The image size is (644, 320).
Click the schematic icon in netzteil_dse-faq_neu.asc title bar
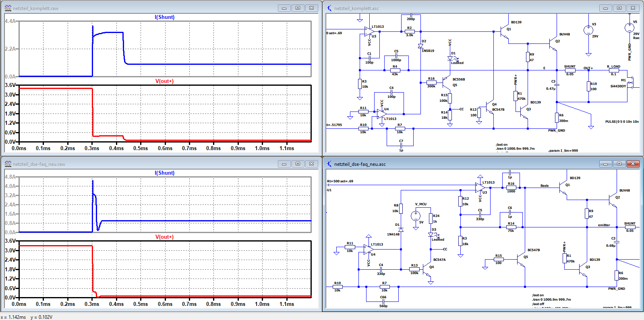point(329,164)
